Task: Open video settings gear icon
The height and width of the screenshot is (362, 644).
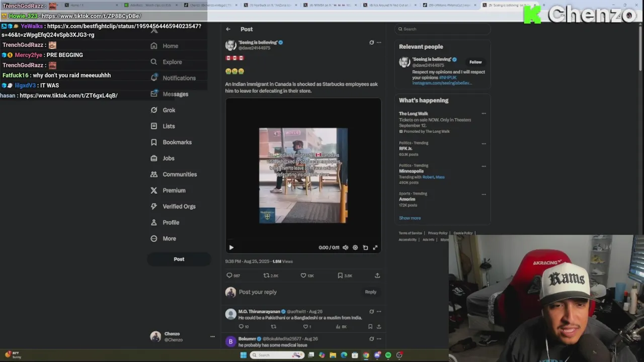Action: click(355, 247)
